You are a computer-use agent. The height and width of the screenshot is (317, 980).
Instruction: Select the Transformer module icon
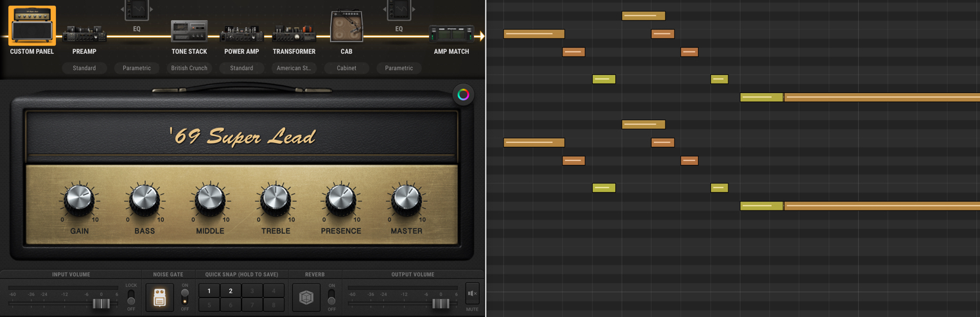coord(293,35)
